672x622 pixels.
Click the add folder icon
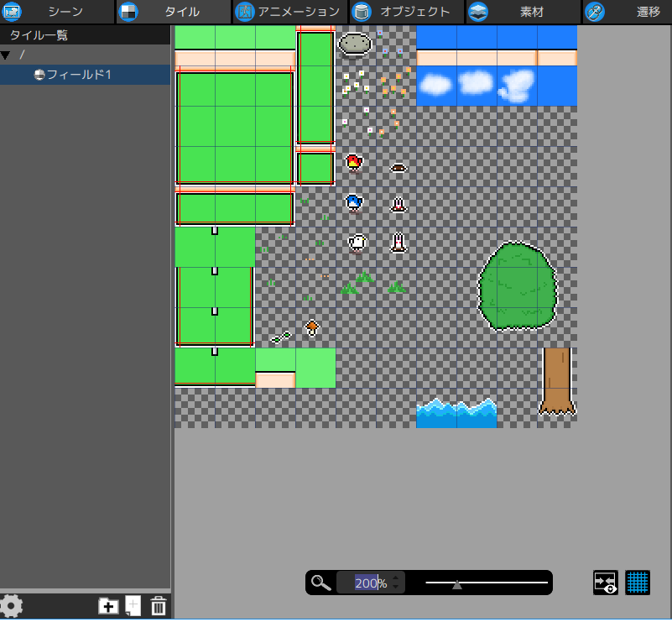[108, 606]
